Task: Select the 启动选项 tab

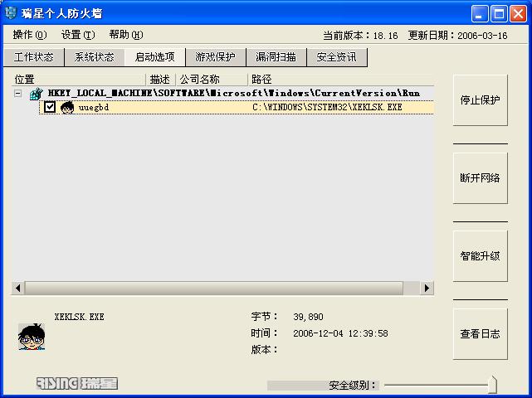Action: [154, 56]
